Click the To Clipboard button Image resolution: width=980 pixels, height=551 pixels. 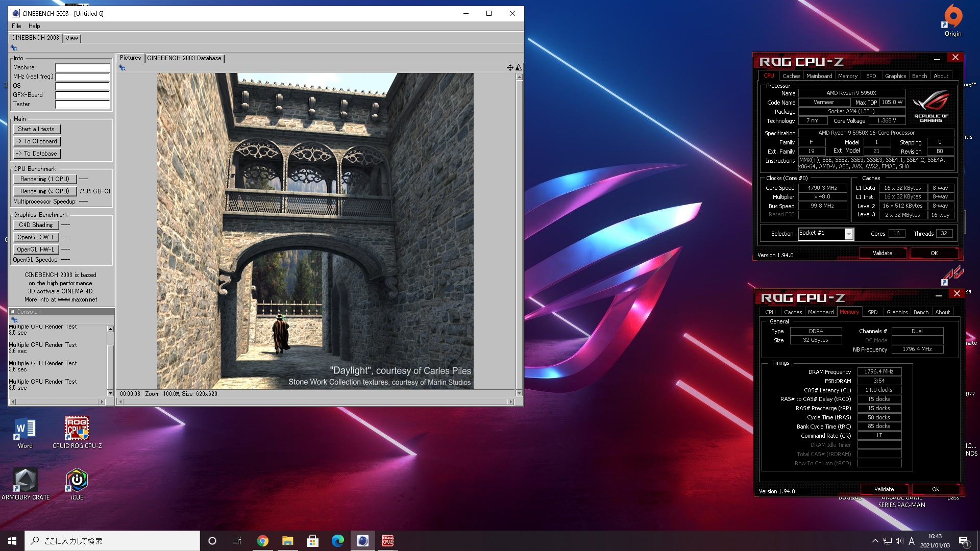(x=37, y=141)
